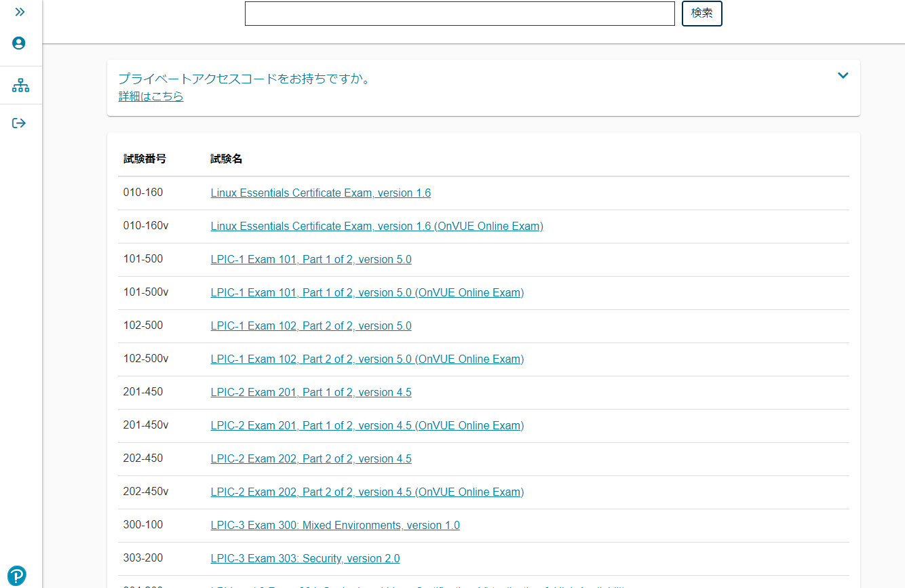Image resolution: width=905 pixels, height=588 pixels.
Task: Open the user account profile icon
Action: pyautogui.click(x=19, y=43)
